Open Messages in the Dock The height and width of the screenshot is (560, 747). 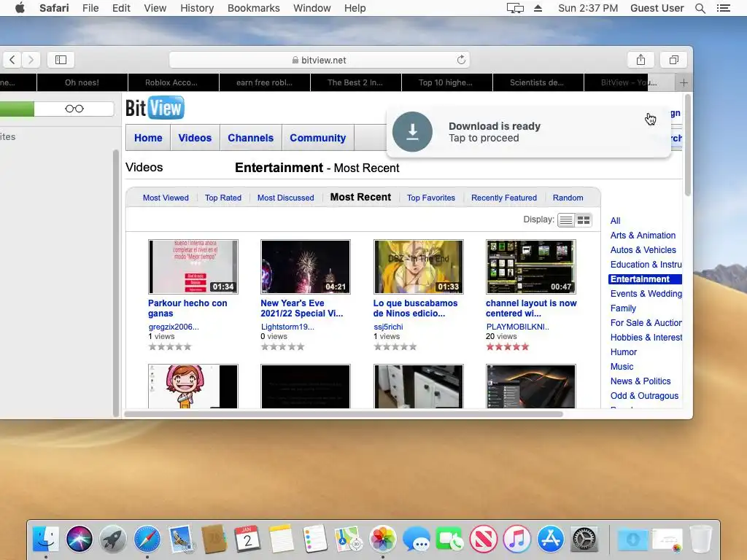[416, 539]
